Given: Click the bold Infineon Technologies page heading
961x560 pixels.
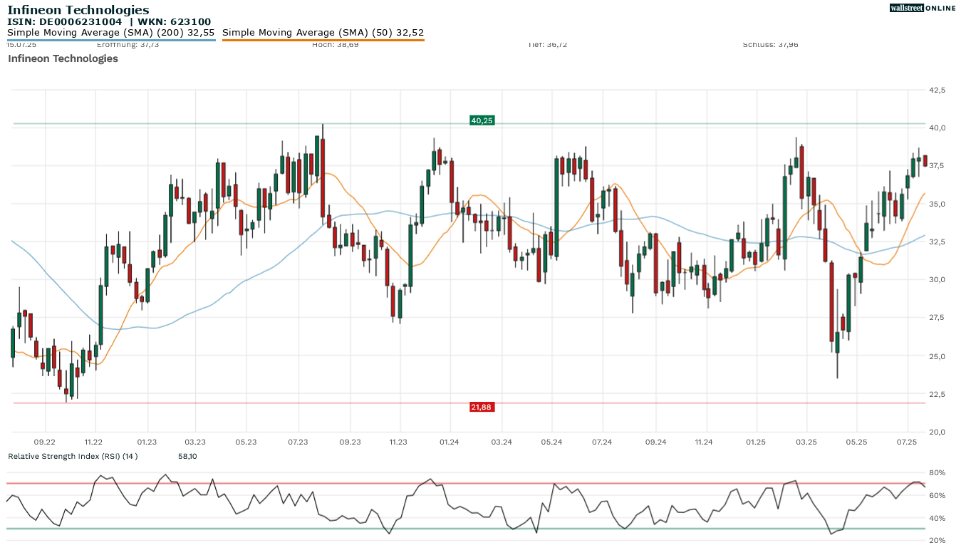Looking at the screenshot, I should pyautogui.click(x=78, y=10).
